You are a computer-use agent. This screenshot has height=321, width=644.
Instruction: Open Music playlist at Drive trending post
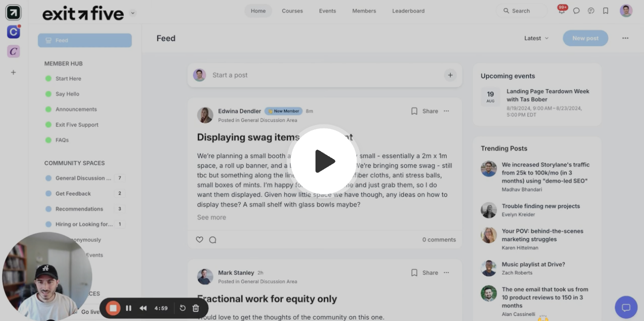(533, 264)
